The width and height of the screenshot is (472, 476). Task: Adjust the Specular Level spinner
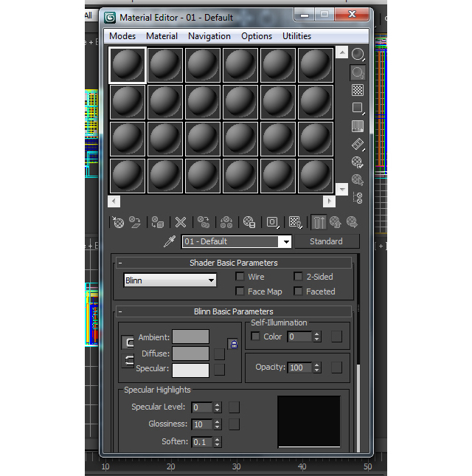pyautogui.click(x=217, y=407)
